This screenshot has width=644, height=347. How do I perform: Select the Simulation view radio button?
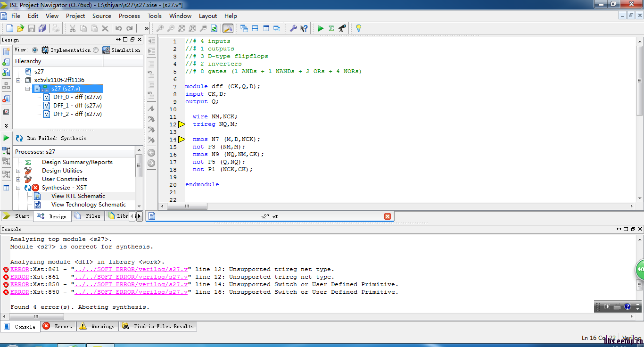[96, 50]
